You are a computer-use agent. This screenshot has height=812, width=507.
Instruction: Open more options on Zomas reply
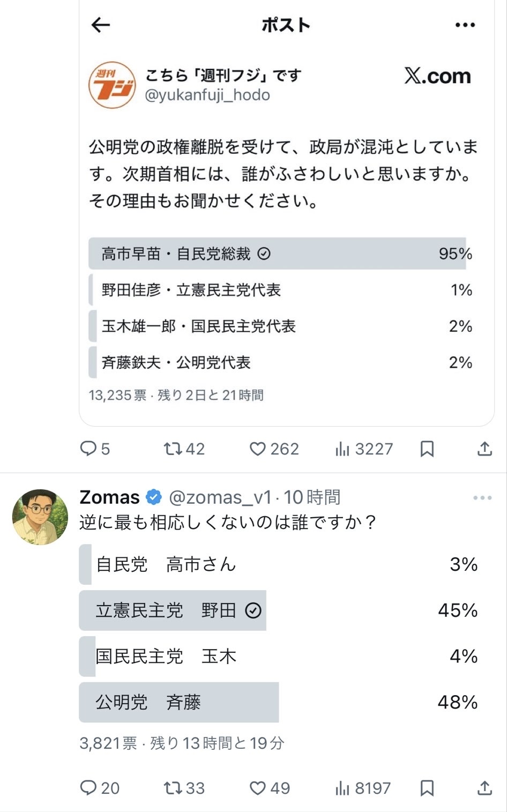click(x=482, y=498)
